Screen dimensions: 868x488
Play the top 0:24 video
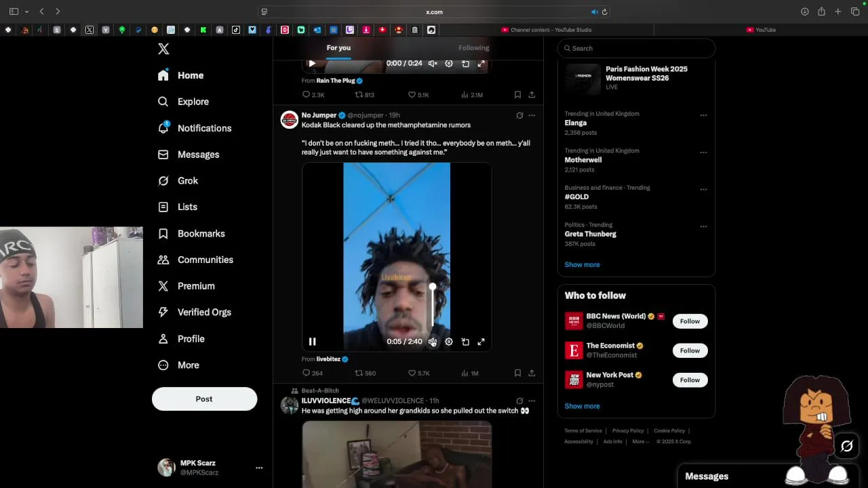click(312, 63)
